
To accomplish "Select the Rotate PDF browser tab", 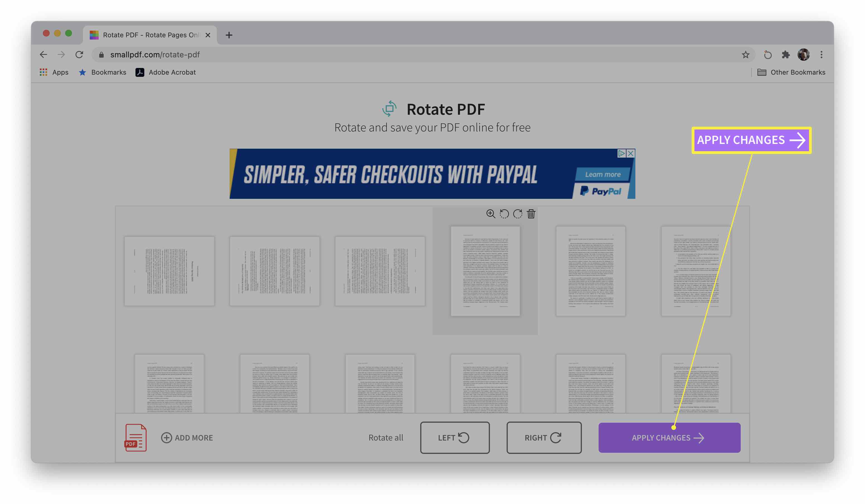I will pyautogui.click(x=150, y=35).
